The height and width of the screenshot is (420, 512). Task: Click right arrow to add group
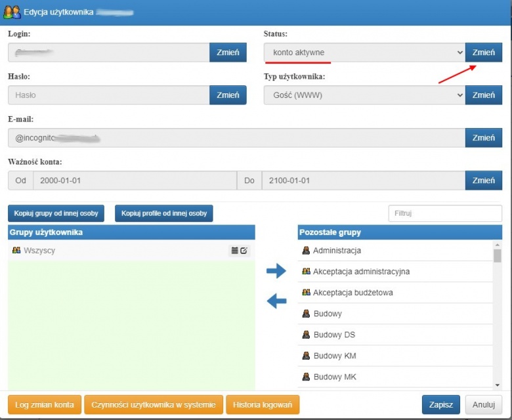pyautogui.click(x=276, y=270)
